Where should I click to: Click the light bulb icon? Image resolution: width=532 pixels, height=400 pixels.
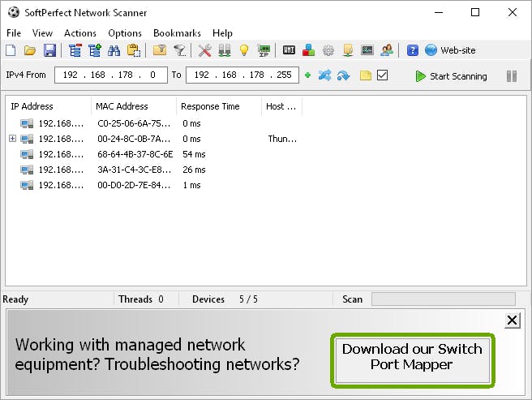244,50
